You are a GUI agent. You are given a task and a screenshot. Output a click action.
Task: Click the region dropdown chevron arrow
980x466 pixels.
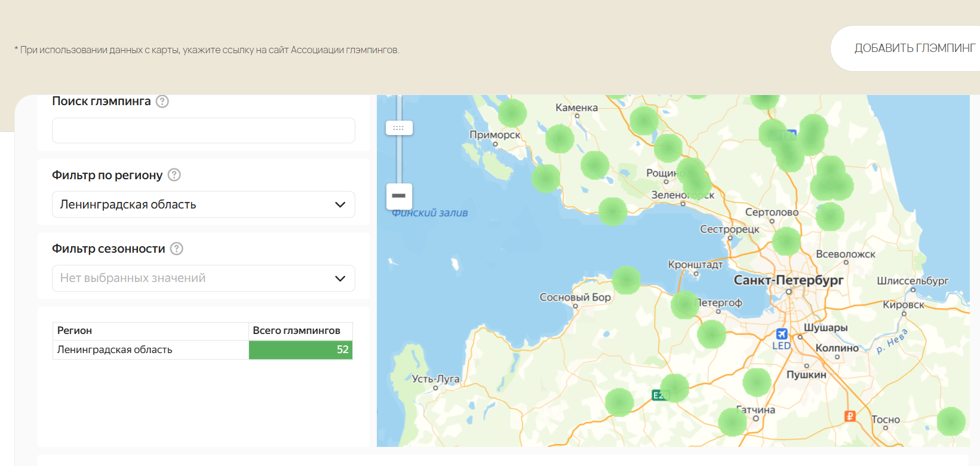340,204
